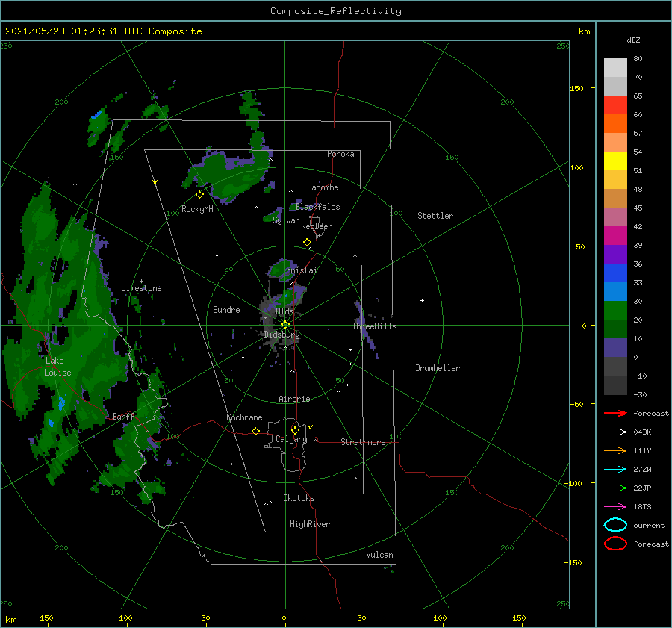Click the Okotoks label
This screenshot has width=672, height=628.
pos(299,498)
